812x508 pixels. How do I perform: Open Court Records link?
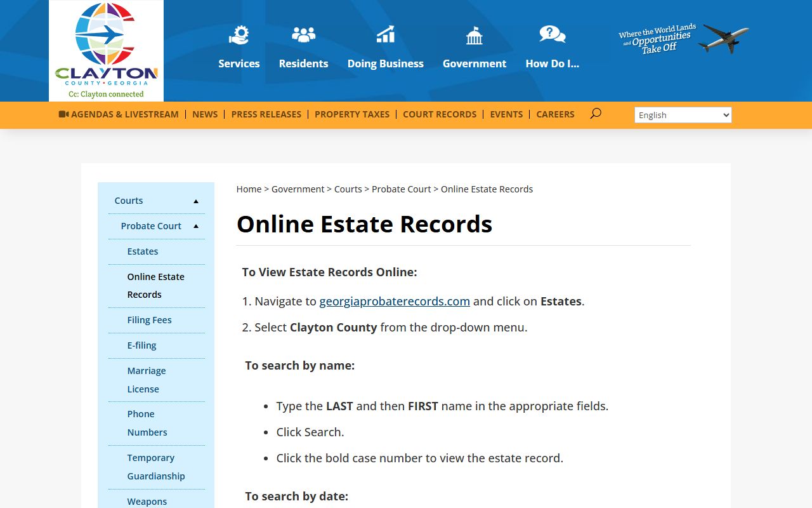[440, 114]
